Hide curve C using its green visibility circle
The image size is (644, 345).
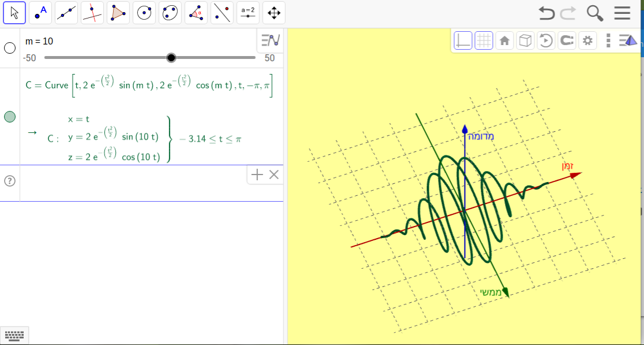(10, 117)
